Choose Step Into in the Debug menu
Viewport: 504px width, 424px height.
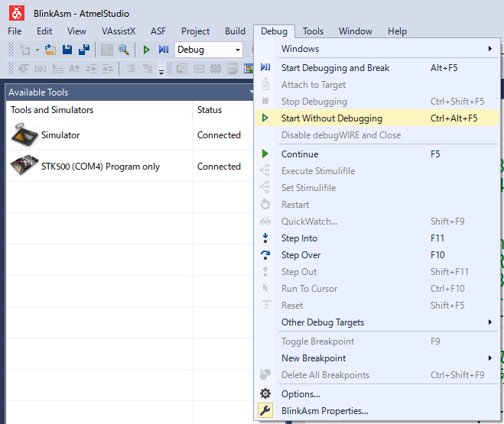(377, 238)
